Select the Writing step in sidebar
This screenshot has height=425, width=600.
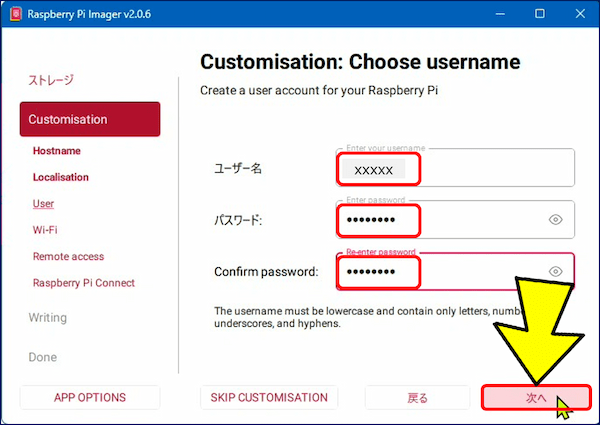(47, 318)
